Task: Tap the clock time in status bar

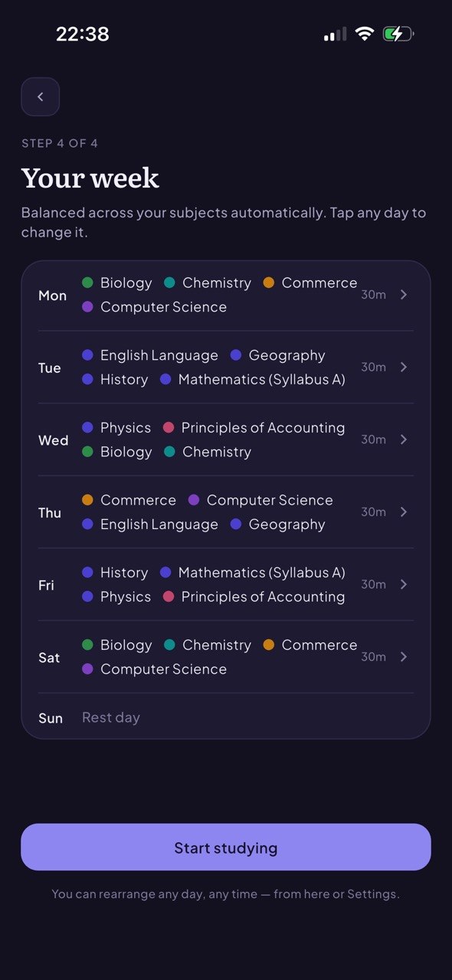Action: pyautogui.click(x=83, y=34)
